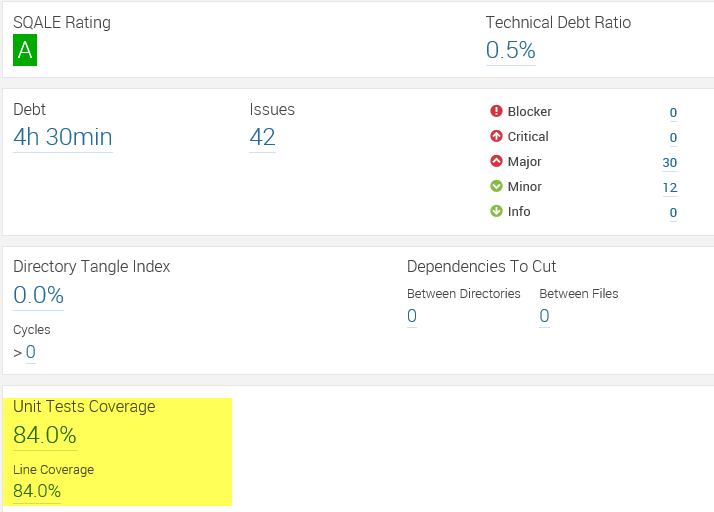Open the Line Coverage 84.0% value
The width and height of the screenshot is (714, 512).
(x=37, y=491)
